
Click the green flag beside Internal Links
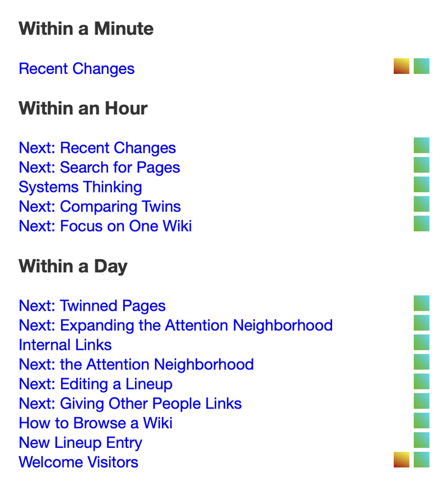point(422,342)
